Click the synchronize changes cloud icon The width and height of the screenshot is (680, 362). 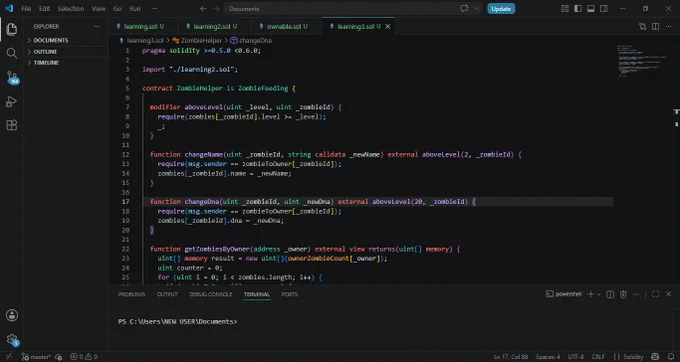tap(58, 357)
